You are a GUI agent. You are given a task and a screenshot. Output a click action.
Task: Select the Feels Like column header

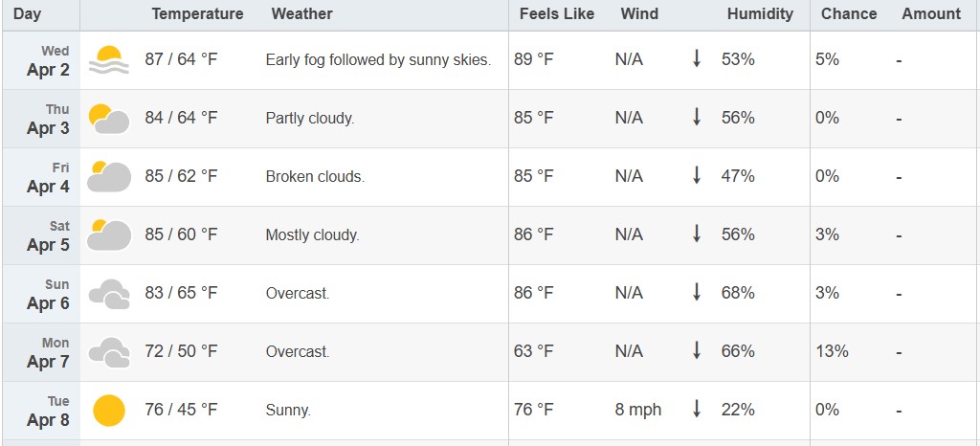557,13
